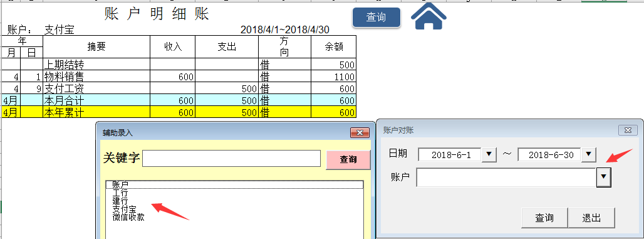
Task: Select the 本月合计 cell
Action: pyautogui.click(x=96, y=100)
